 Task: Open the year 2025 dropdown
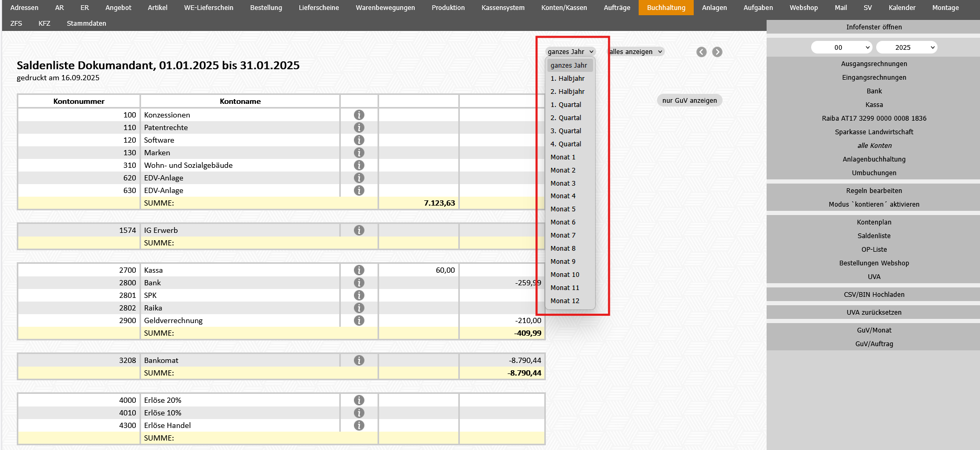click(x=907, y=48)
